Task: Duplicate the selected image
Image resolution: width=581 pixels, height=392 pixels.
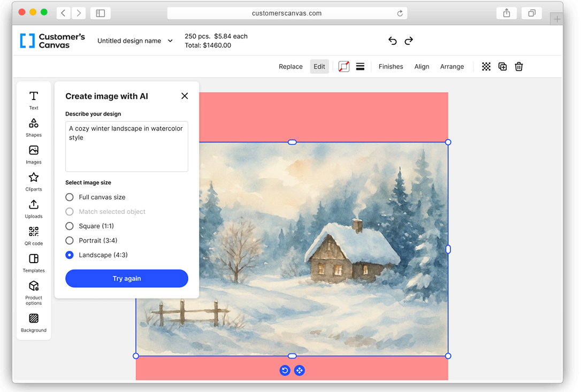Action: pyautogui.click(x=502, y=67)
